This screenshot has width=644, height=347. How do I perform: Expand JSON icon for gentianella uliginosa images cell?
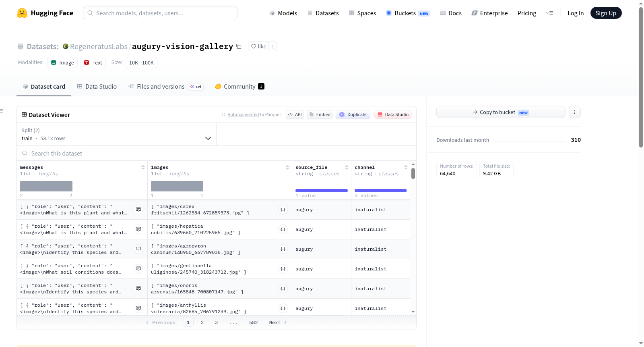click(283, 269)
